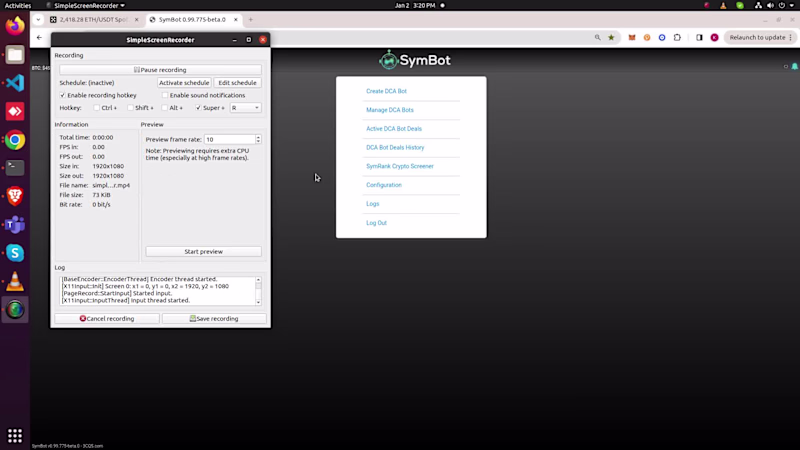Launch Visual Studio Code from dock

[x=15, y=83]
